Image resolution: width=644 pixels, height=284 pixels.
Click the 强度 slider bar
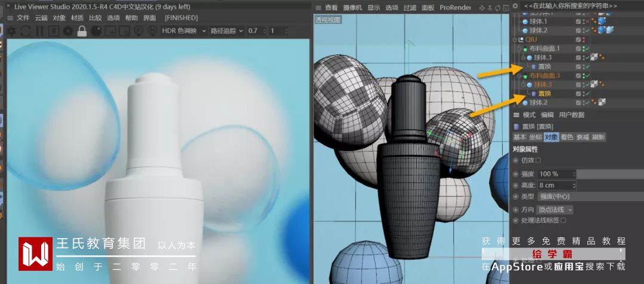[611, 174]
